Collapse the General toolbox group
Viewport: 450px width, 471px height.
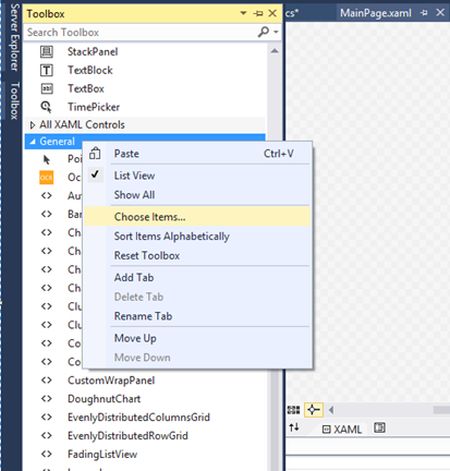point(33,142)
